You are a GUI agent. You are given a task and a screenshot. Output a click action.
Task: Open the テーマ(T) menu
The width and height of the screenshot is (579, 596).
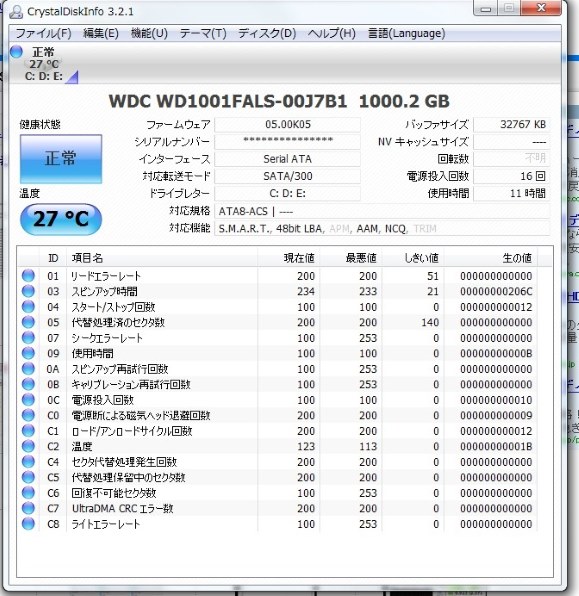203,33
